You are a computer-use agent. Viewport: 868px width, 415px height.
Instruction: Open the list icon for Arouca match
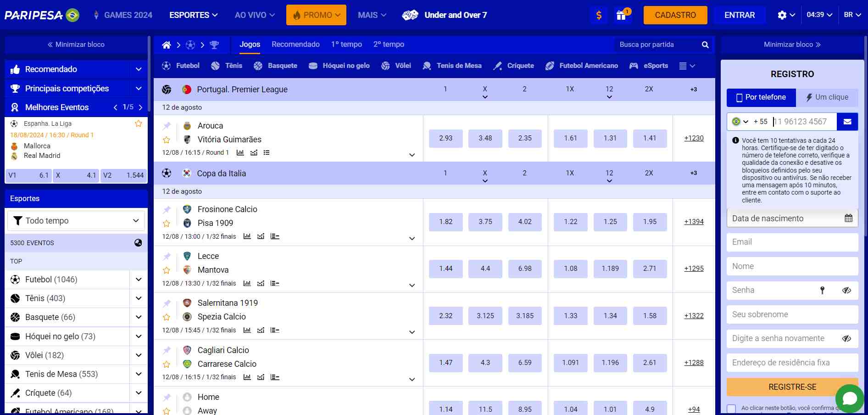(x=267, y=152)
